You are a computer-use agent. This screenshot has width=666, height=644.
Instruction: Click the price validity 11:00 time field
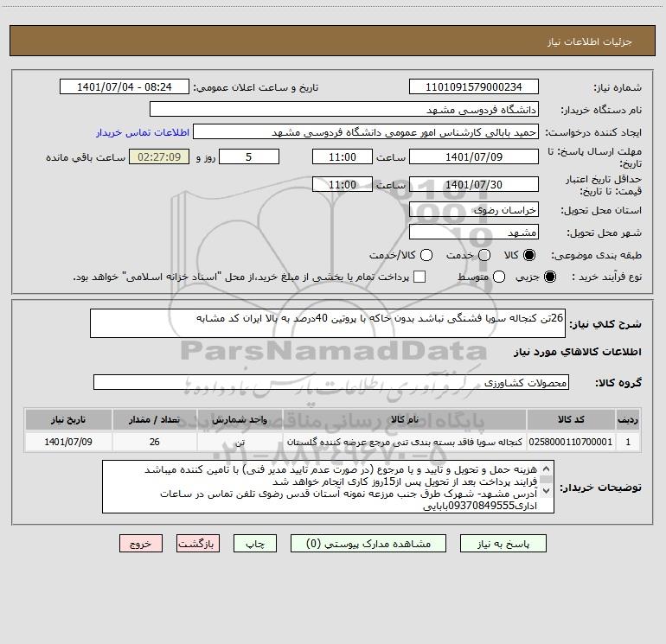click(x=343, y=184)
